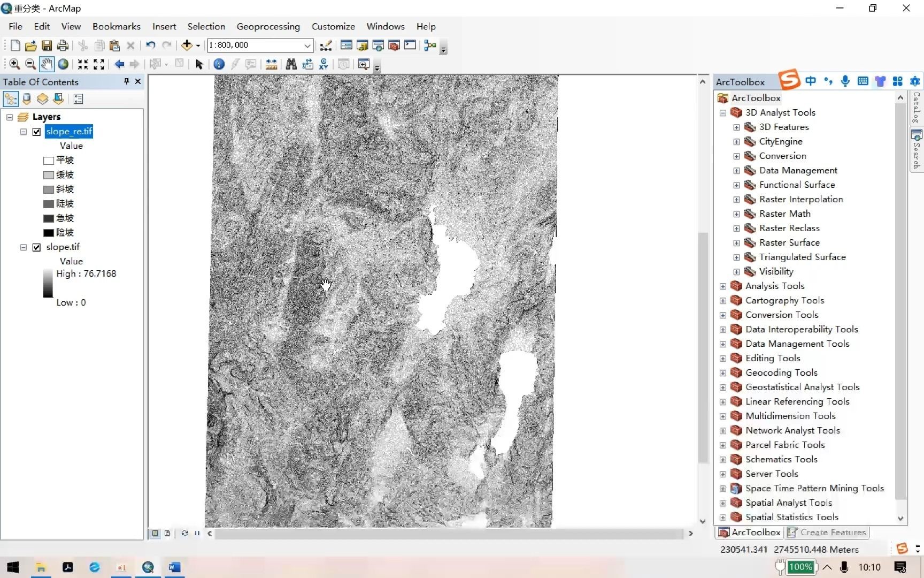Open the File menu
The height and width of the screenshot is (578, 924).
pyautogui.click(x=16, y=26)
